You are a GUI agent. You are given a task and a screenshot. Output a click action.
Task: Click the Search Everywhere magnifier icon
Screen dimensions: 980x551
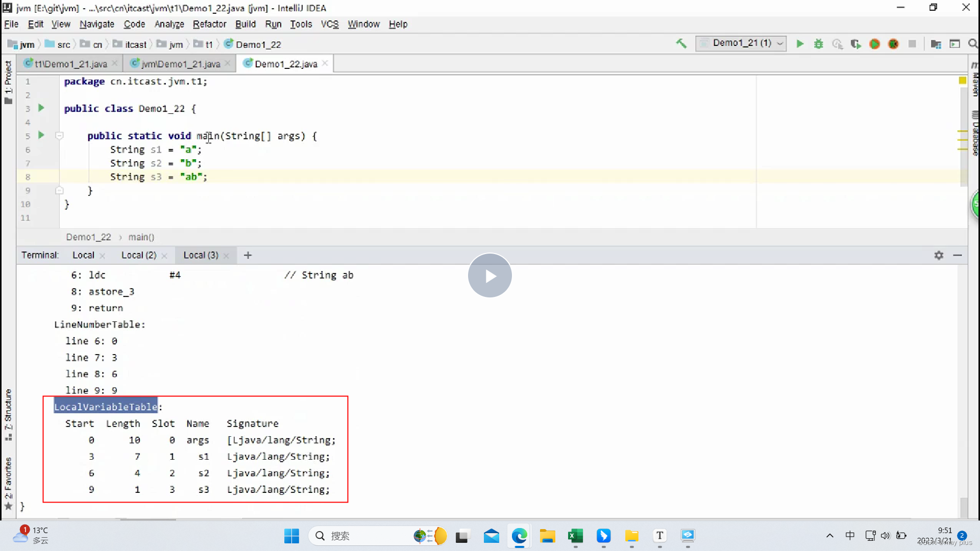coord(973,44)
